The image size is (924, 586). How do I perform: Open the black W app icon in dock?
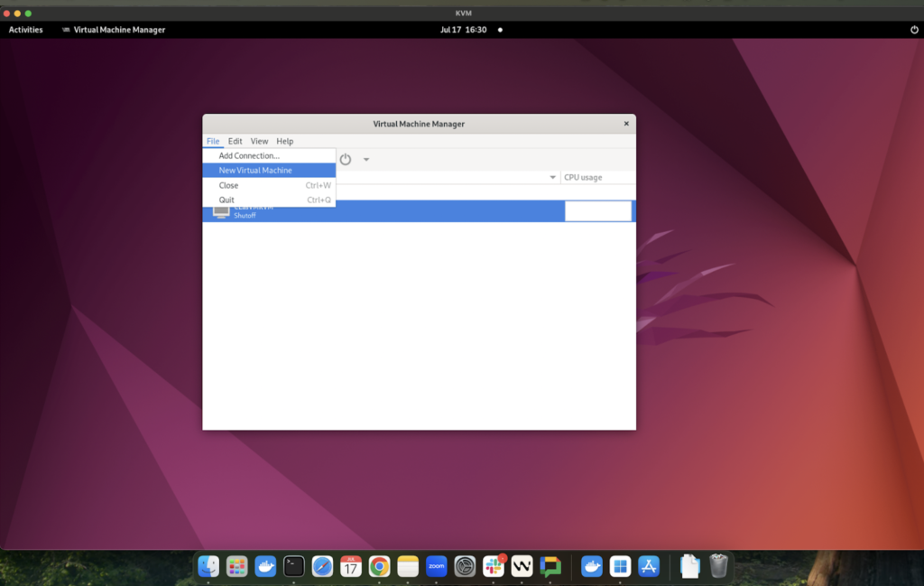(522, 566)
